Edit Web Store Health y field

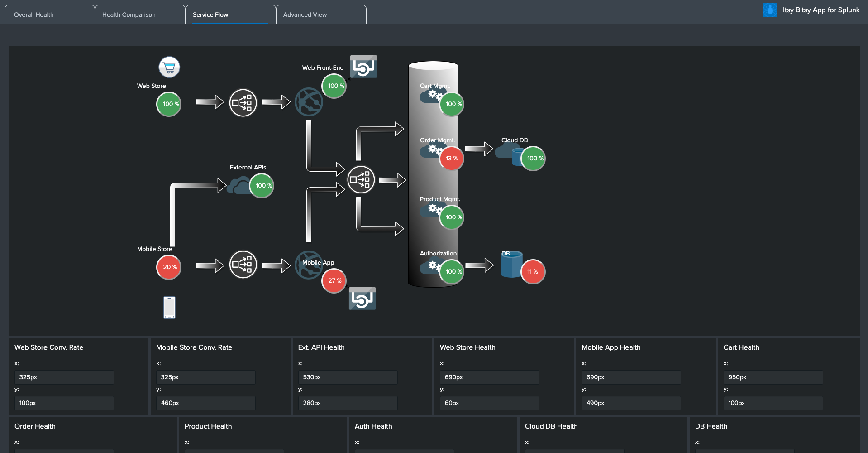tap(490, 403)
